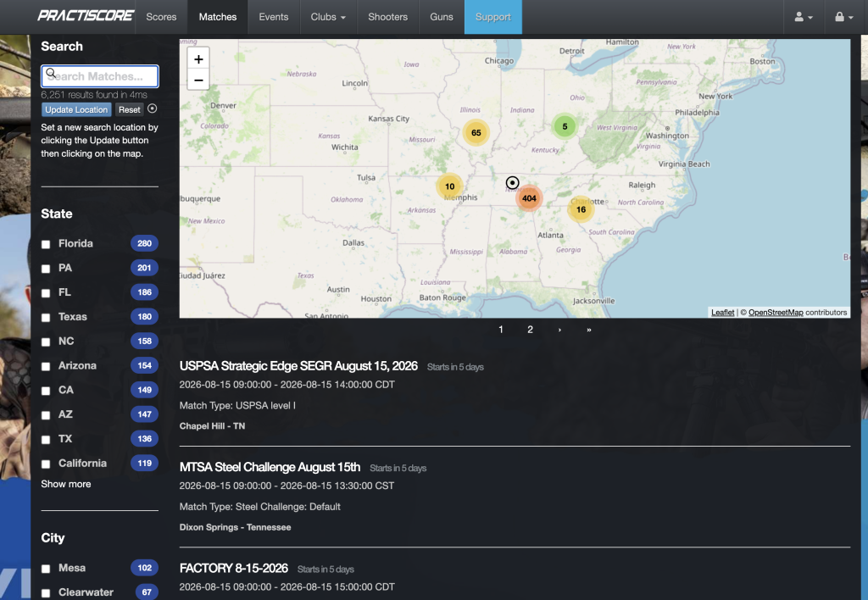Zoom in on the map
This screenshot has width=868, height=600.
(198, 58)
